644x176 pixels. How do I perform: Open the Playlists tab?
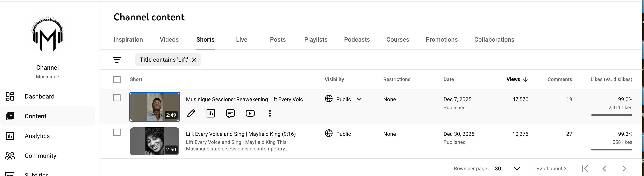[316, 40]
